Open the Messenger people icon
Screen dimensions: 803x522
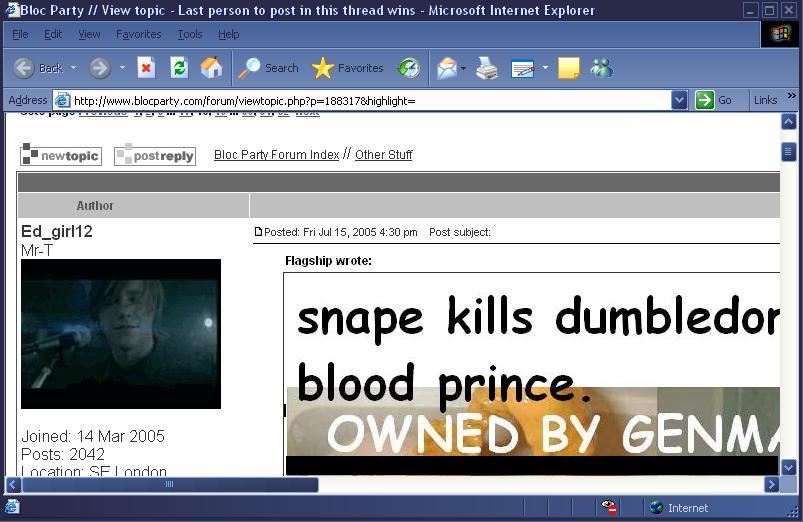click(x=601, y=68)
